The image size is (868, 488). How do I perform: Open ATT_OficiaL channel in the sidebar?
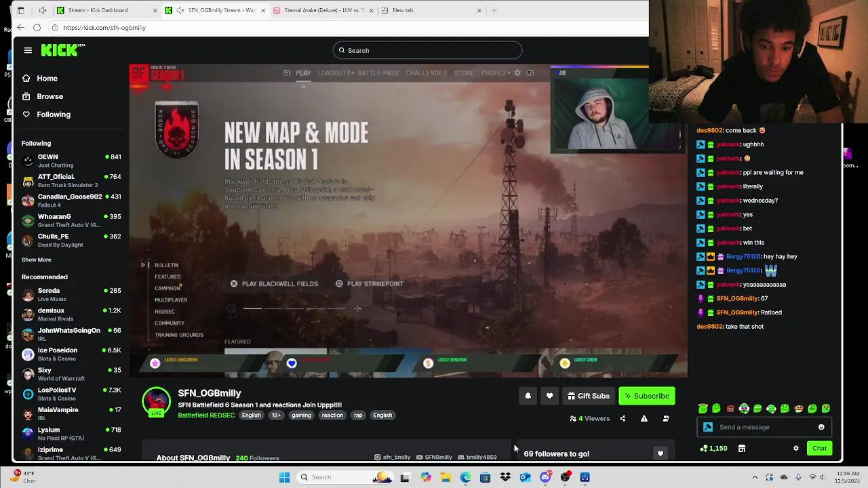[x=71, y=180]
